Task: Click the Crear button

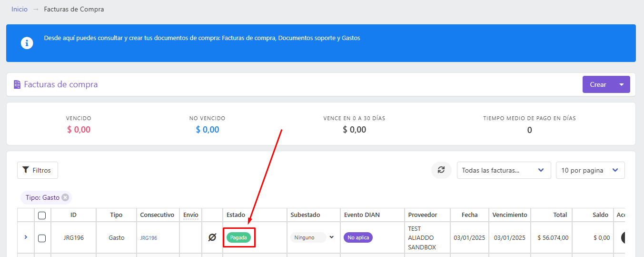Action: pyautogui.click(x=598, y=84)
